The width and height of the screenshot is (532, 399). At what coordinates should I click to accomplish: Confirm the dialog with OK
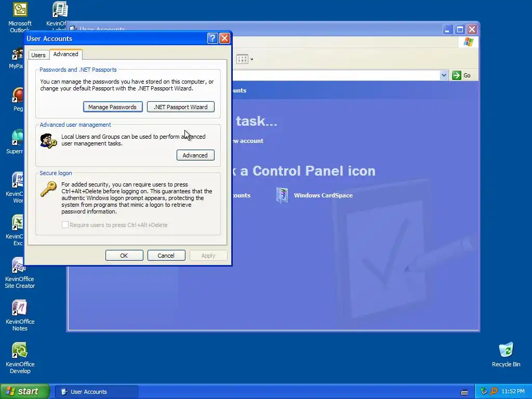pyautogui.click(x=124, y=256)
